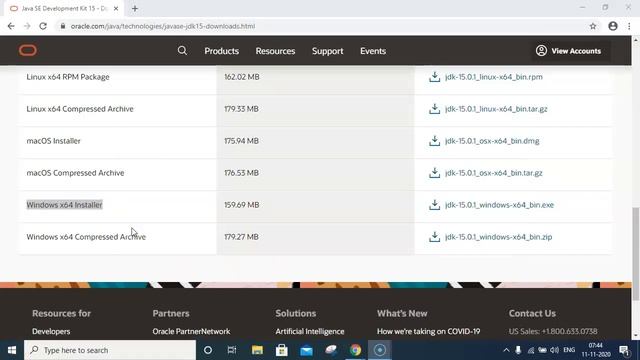Click the macOS Installer label

click(x=53, y=141)
